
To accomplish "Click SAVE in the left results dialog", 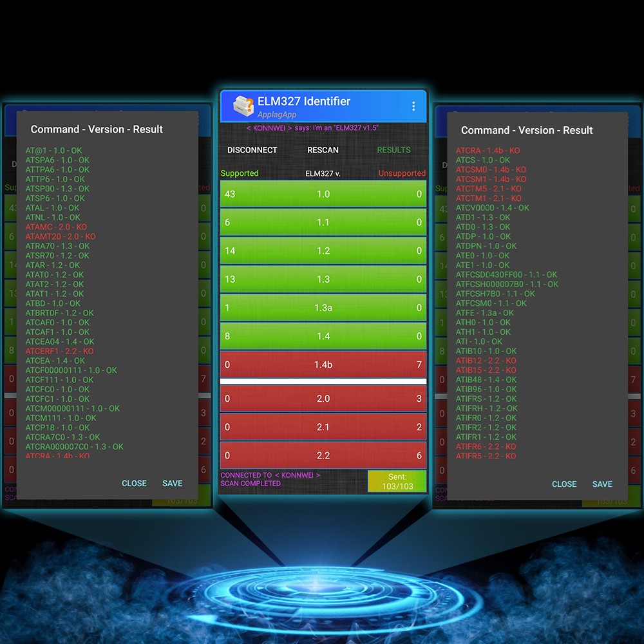I will coord(172,484).
